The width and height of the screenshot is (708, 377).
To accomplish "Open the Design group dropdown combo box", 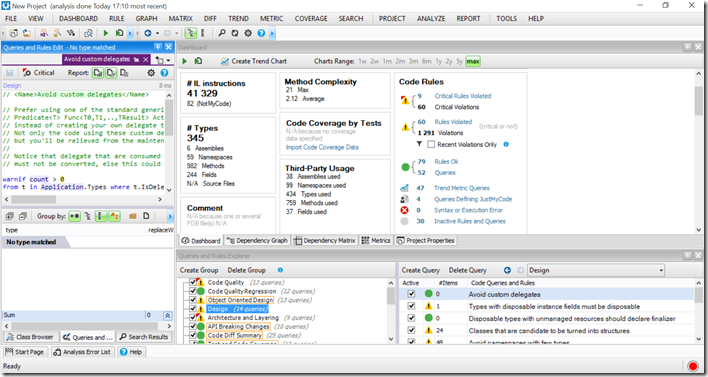I will click(596, 270).
